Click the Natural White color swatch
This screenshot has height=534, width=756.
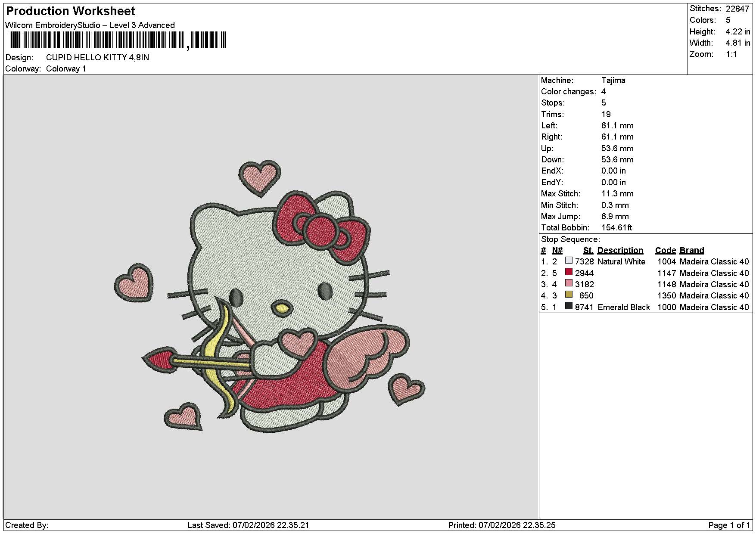pyautogui.click(x=569, y=261)
